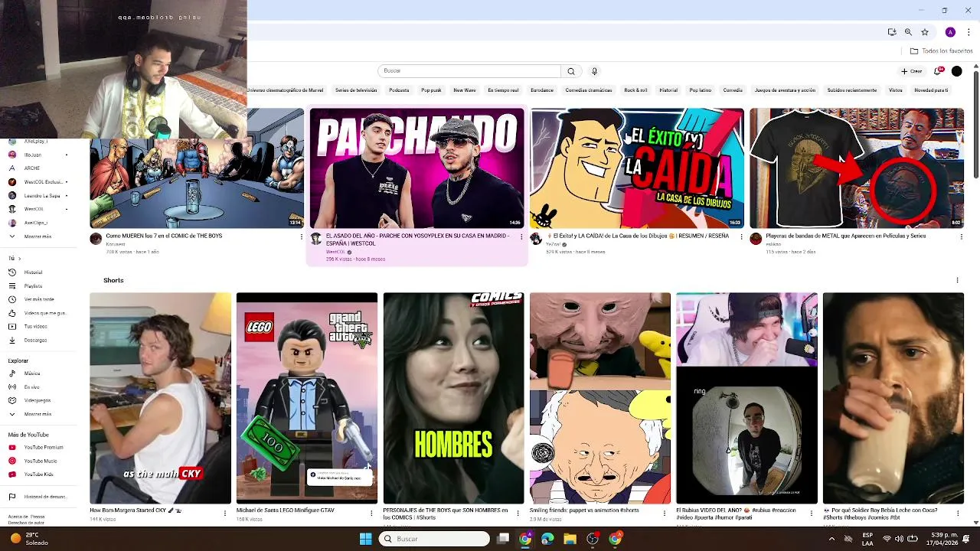The height and width of the screenshot is (551, 980).
Task: Open ARCHE channel subscription
Action: click(x=31, y=168)
